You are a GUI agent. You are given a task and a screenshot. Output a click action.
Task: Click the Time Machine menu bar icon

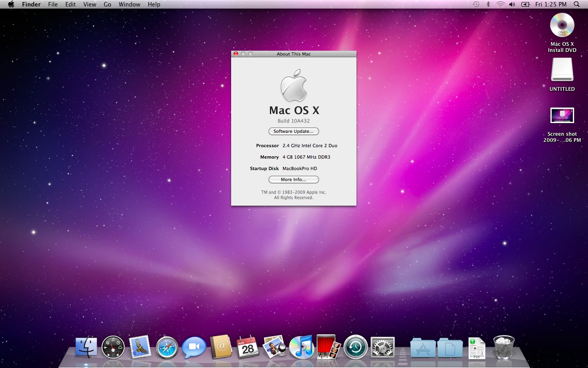pyautogui.click(x=476, y=4)
